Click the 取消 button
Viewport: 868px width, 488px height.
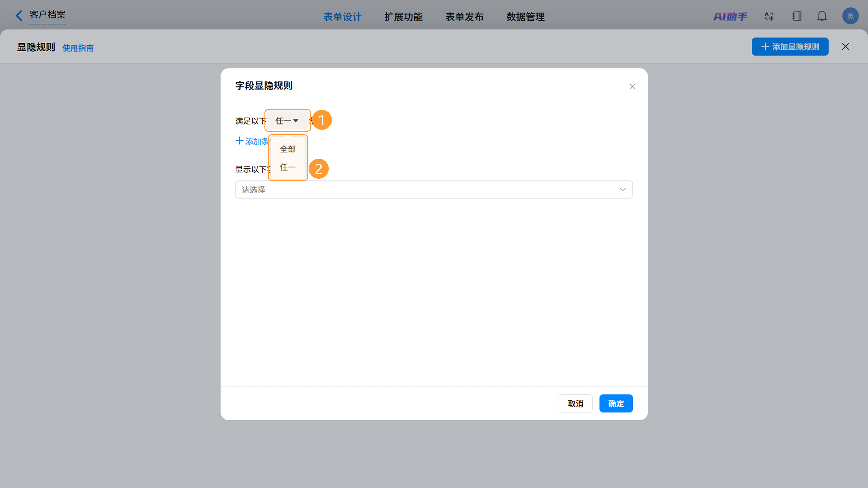point(575,403)
